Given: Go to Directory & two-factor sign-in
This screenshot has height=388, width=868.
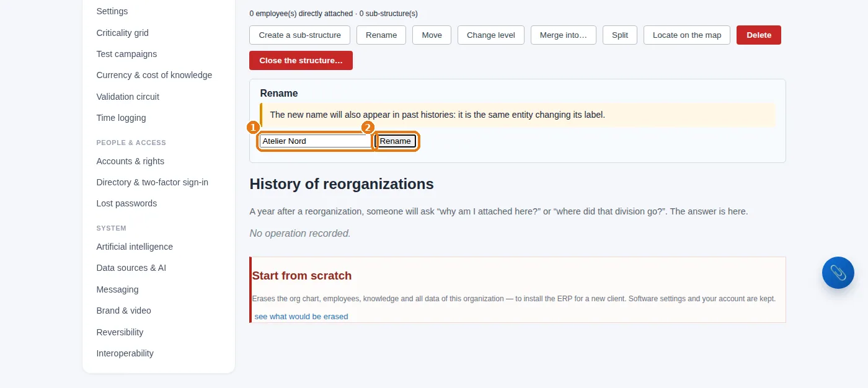Looking at the screenshot, I should point(153,182).
